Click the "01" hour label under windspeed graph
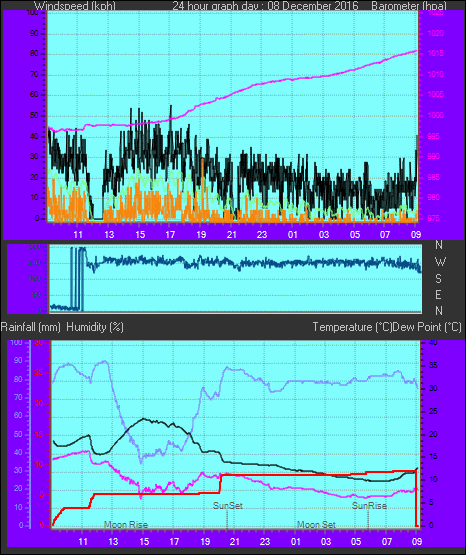This screenshot has width=466, height=555. pos(293,235)
